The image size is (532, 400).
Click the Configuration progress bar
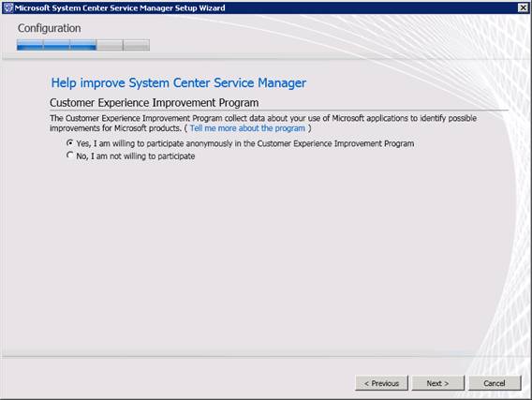pyautogui.click(x=83, y=45)
